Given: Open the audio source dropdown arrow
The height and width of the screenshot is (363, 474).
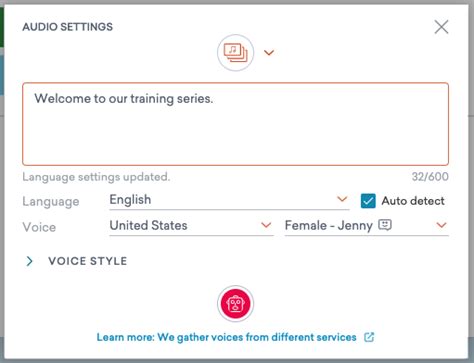Looking at the screenshot, I should pyautogui.click(x=269, y=53).
